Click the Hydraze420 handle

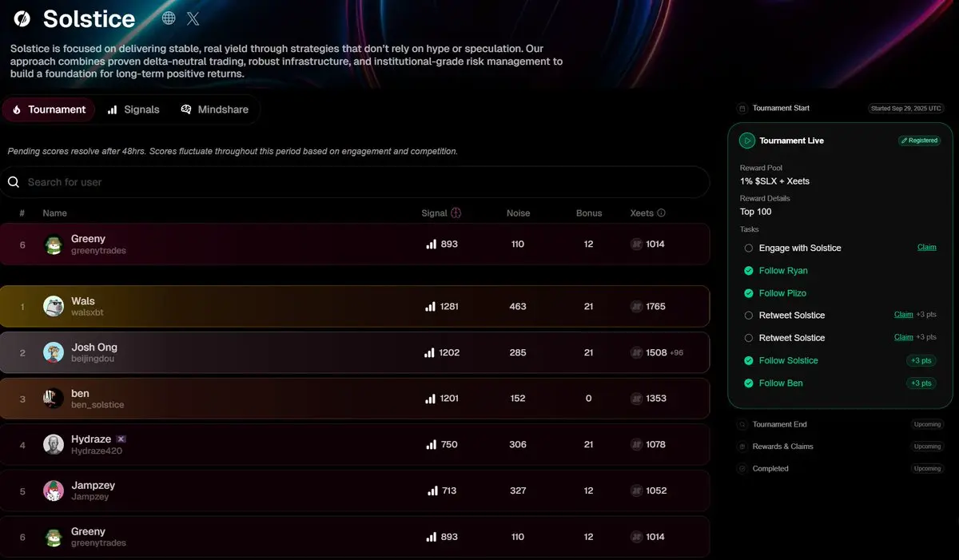point(97,451)
